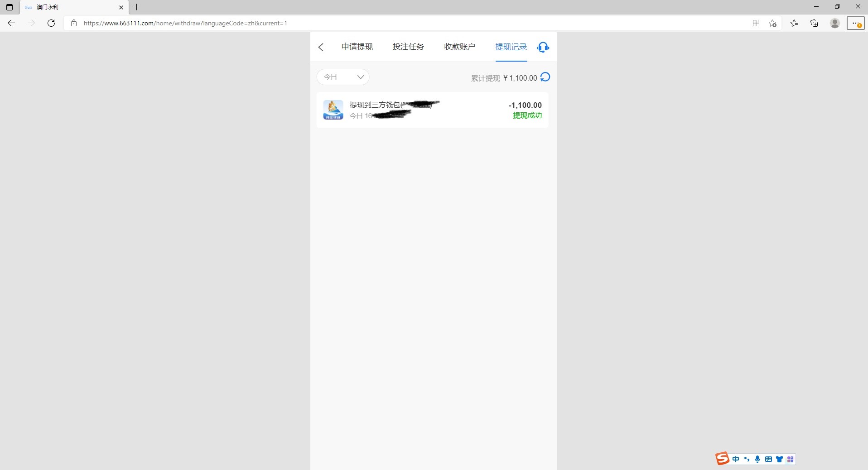This screenshot has height=470, width=868.
Task: Select the 收款账户 tab
Action: [x=459, y=47]
